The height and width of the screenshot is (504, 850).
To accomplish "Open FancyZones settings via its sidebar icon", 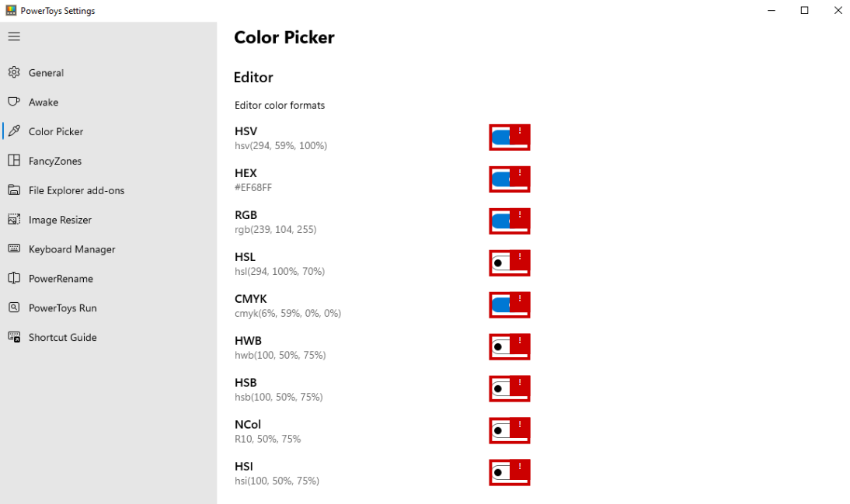I will 13,161.
